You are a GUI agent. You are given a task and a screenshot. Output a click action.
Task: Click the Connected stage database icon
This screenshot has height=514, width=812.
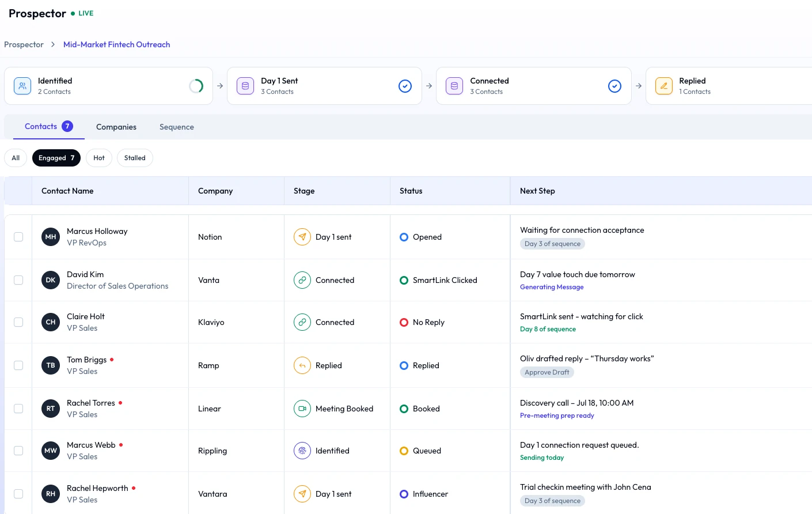pyautogui.click(x=454, y=86)
